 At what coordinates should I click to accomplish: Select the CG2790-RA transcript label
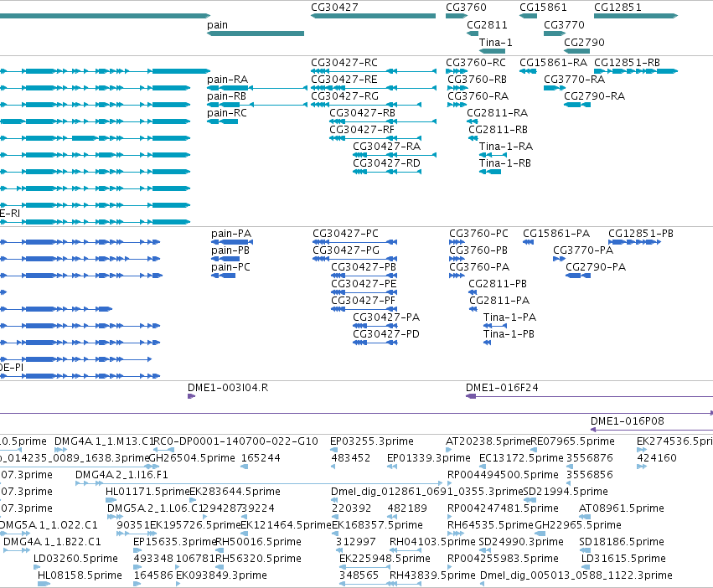pyautogui.click(x=595, y=96)
